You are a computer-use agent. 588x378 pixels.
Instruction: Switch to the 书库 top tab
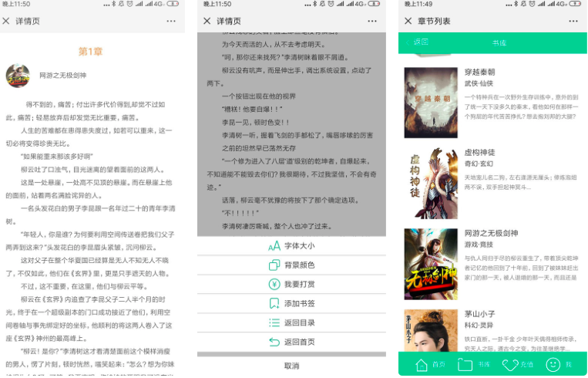click(x=499, y=43)
